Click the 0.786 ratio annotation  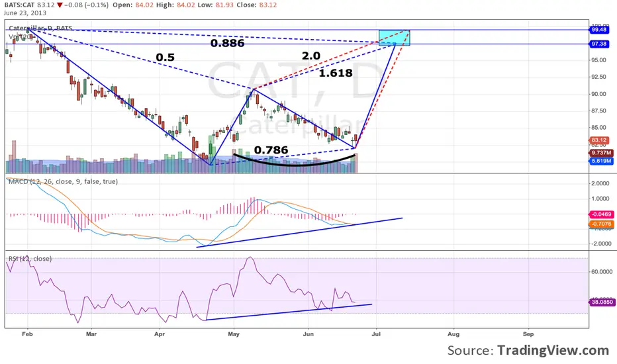click(271, 150)
